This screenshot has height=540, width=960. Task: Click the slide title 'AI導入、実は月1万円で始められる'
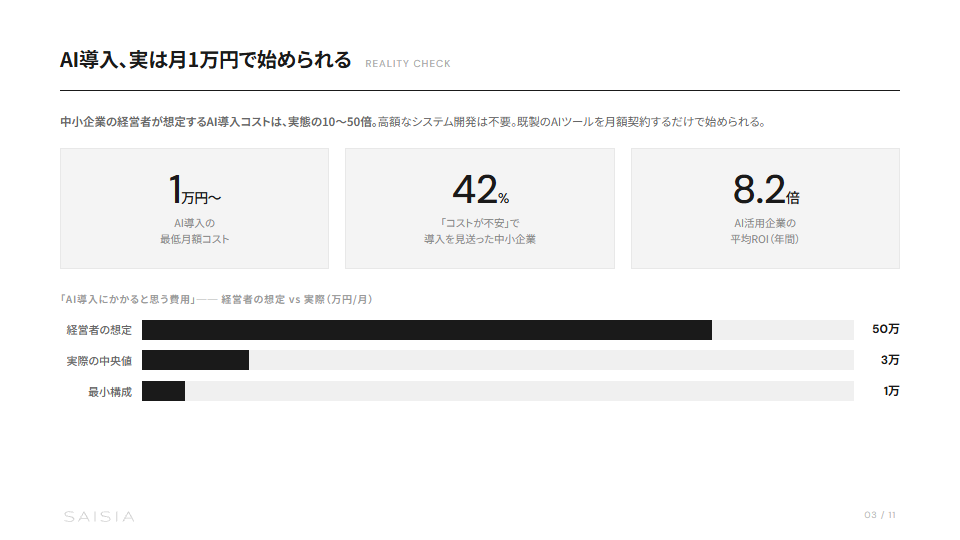(206, 60)
